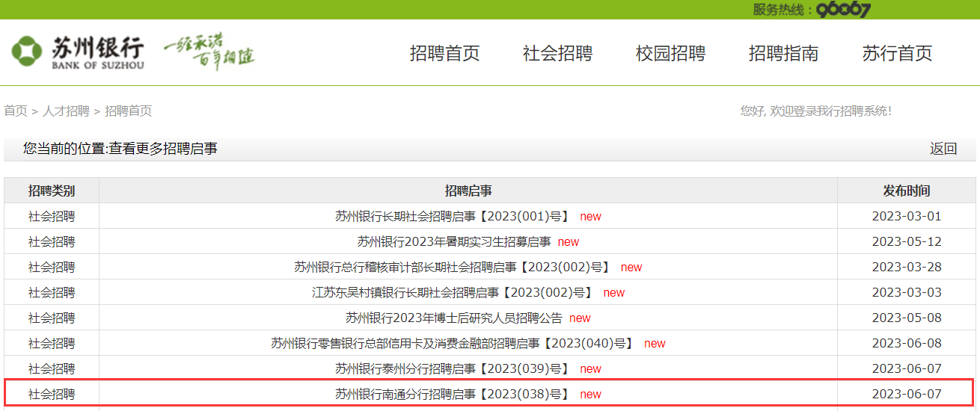
Task: Click red new tag beside 泰州分行 notice
Action: point(590,368)
